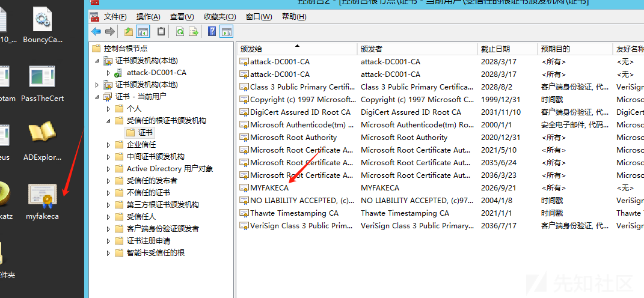Click the issuer cell Thawte Timestamping CA

coord(405,213)
